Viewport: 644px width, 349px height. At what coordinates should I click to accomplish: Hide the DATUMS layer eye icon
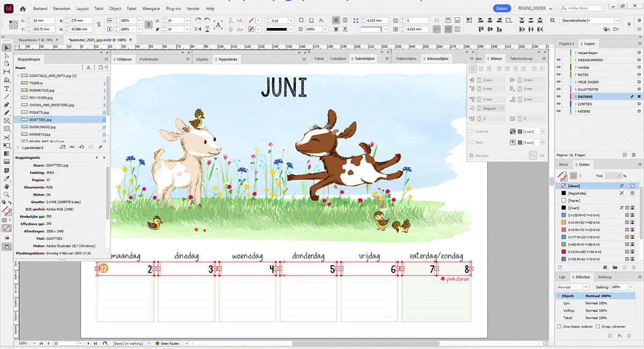point(559,97)
